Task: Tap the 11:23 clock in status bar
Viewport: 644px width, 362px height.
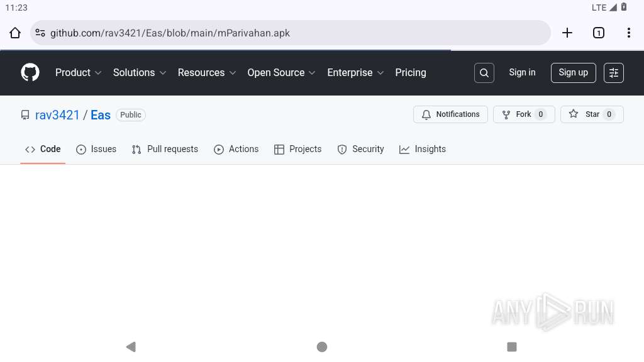Action: pyautogui.click(x=16, y=8)
